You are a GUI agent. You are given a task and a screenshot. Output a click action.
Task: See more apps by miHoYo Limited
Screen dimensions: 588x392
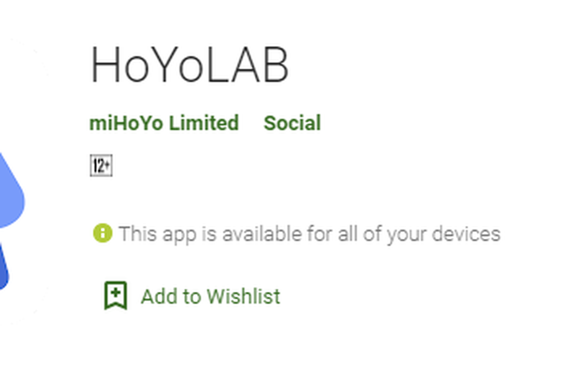[x=164, y=123]
